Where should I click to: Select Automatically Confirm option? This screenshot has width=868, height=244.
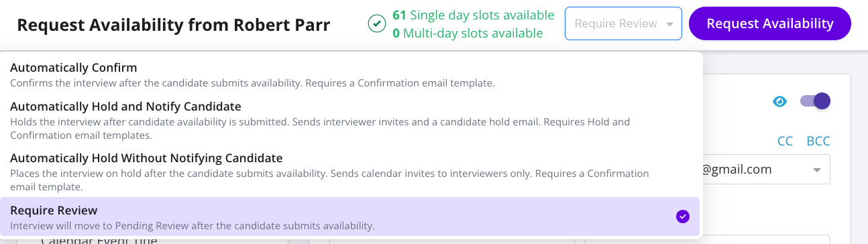(351, 75)
